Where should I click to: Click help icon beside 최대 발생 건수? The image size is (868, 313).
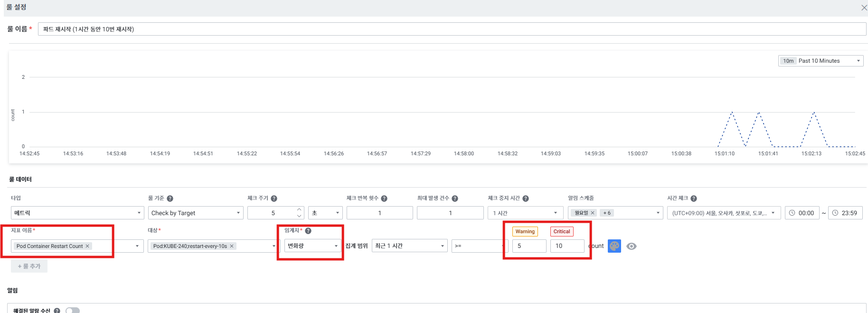pyautogui.click(x=455, y=199)
